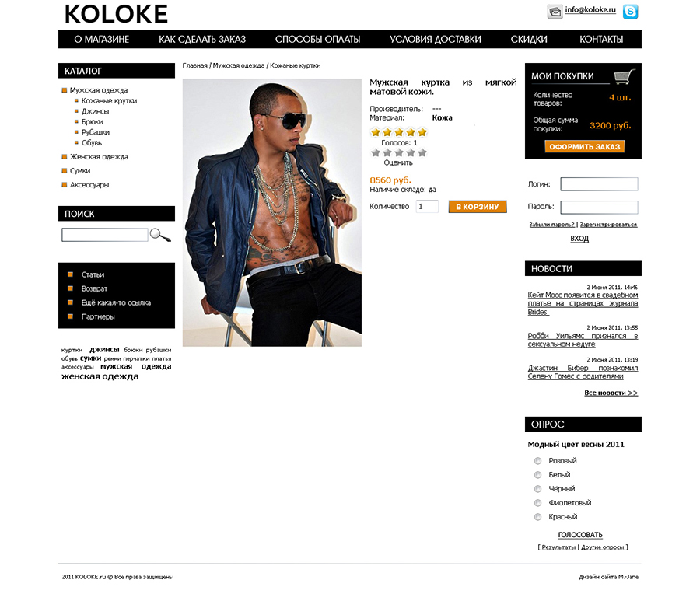The width and height of the screenshot is (700, 601).
Task: Rate product with fifth gray star
Action: point(422,152)
